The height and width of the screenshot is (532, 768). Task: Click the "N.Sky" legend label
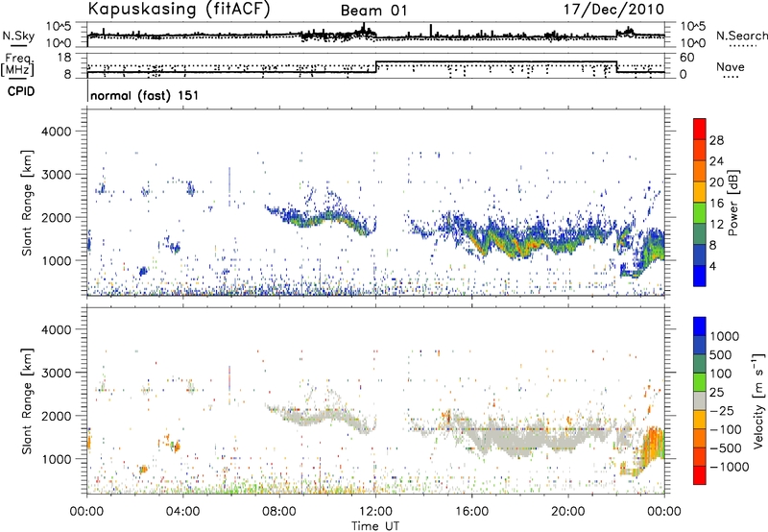[18, 36]
